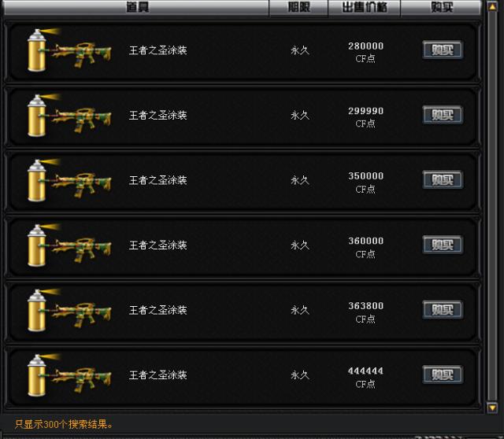Buy the item priced 363800 CF点
The width and height of the screenshot is (504, 439).
(x=443, y=309)
